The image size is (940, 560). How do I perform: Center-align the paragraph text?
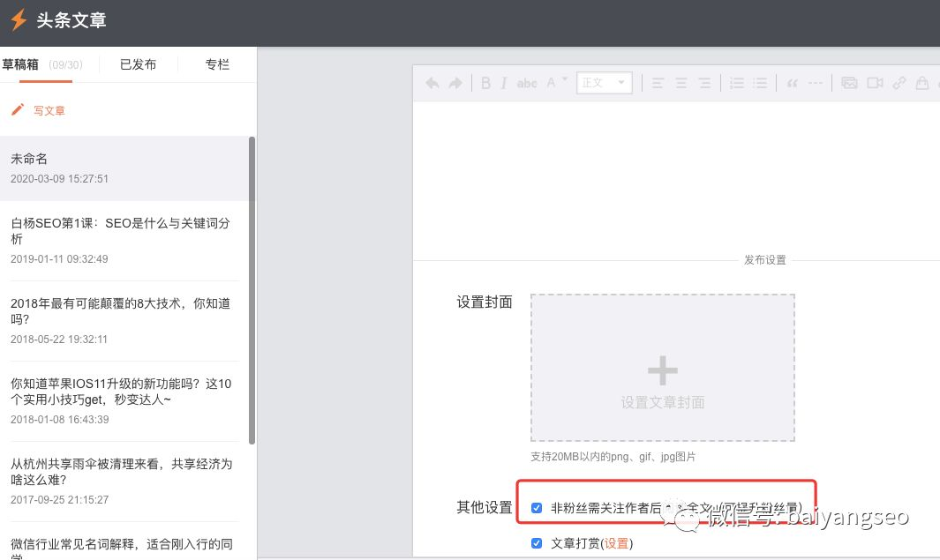point(681,83)
